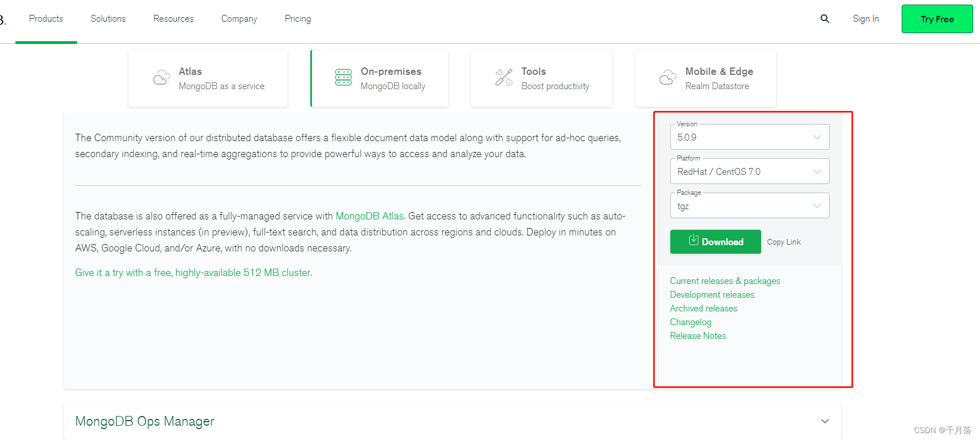Click the Mobile & Edge cloud icon

coord(668,77)
